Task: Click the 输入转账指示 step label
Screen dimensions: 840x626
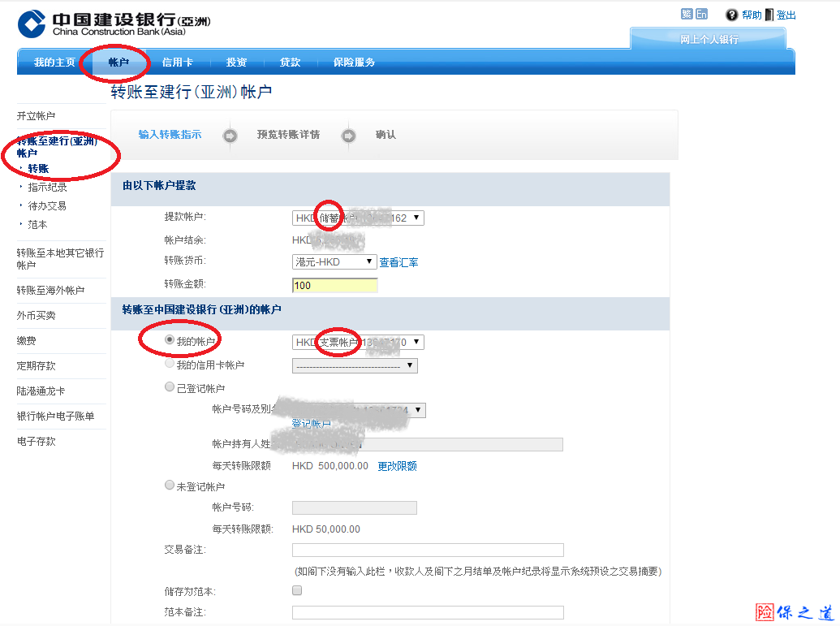Action: coord(170,135)
